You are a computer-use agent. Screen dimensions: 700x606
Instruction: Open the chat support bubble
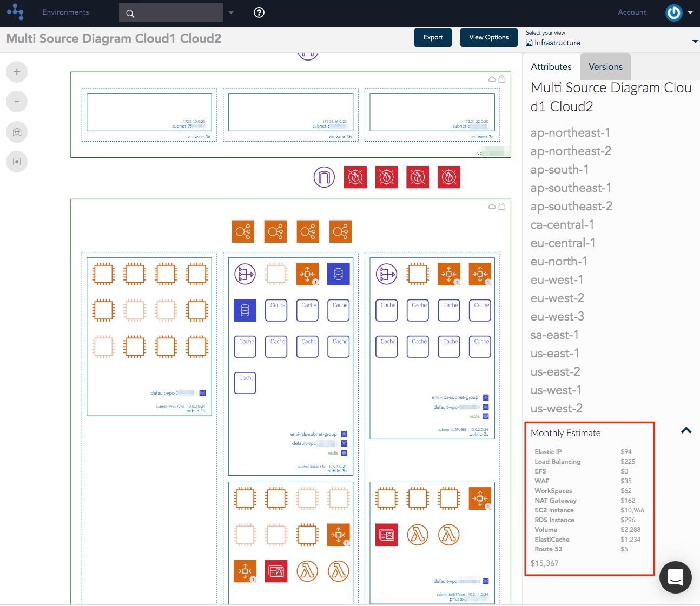coord(675,577)
